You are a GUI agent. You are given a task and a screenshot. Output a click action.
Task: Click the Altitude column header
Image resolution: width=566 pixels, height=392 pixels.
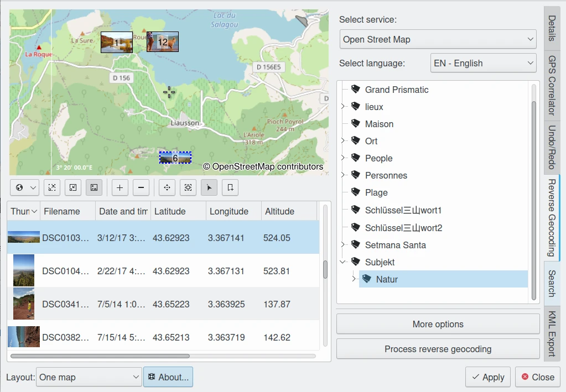coord(288,211)
